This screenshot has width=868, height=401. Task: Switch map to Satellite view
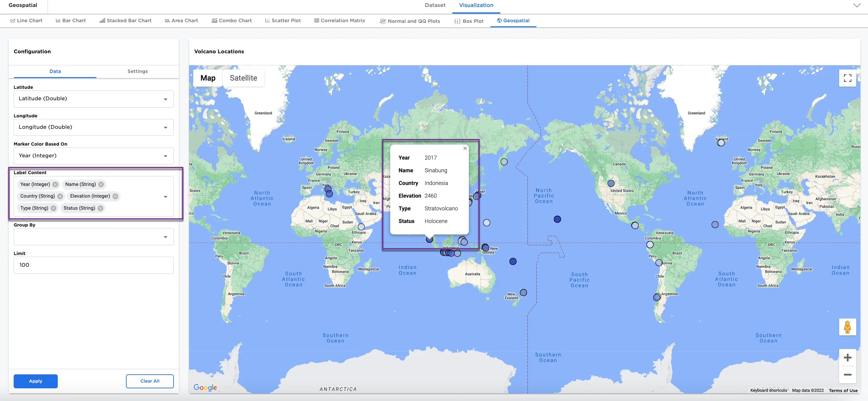(243, 78)
